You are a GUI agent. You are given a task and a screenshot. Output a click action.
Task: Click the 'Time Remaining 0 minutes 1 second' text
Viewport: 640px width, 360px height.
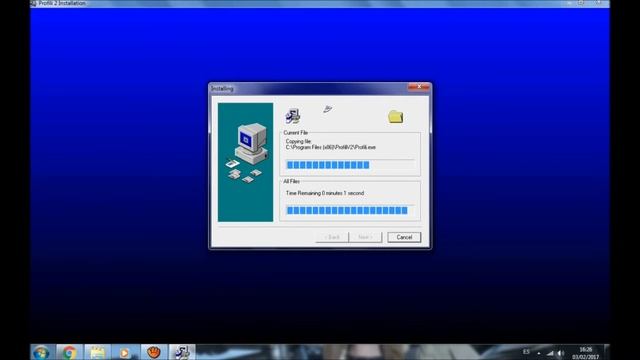click(x=324, y=193)
